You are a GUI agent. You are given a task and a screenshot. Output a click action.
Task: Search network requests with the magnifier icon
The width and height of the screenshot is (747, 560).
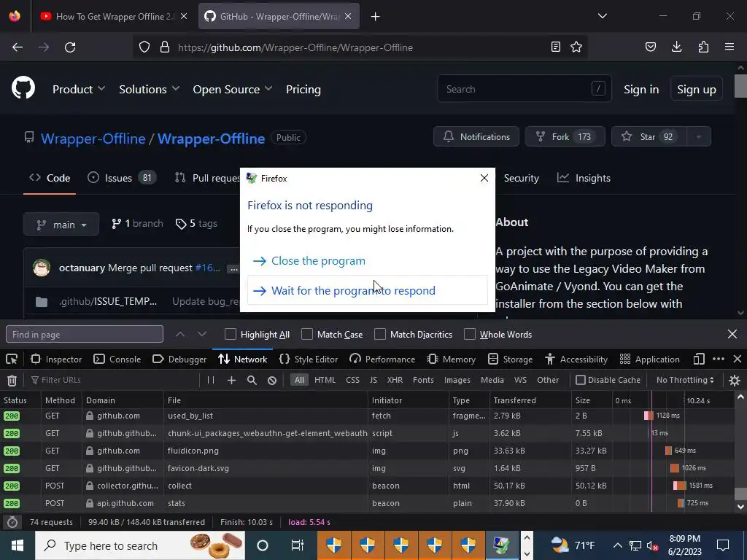(x=252, y=380)
